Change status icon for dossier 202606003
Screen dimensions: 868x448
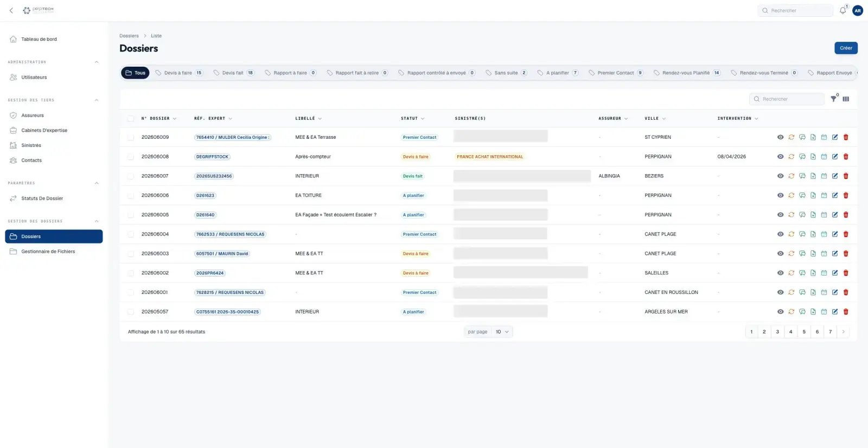(792, 253)
